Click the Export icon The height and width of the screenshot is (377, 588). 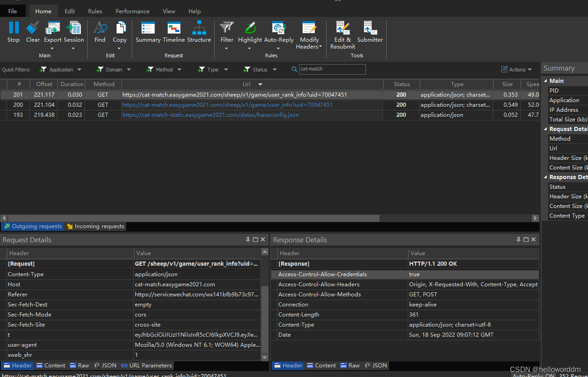pos(53,27)
